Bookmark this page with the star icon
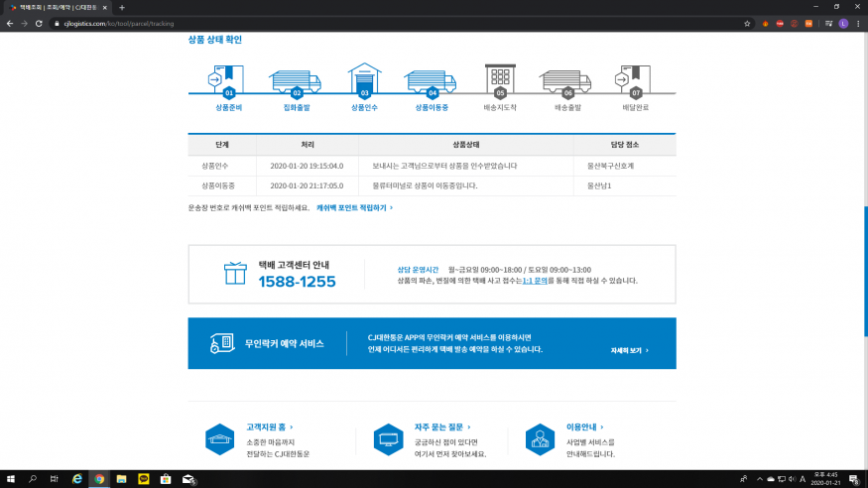The height and width of the screenshot is (488, 868). (747, 23)
